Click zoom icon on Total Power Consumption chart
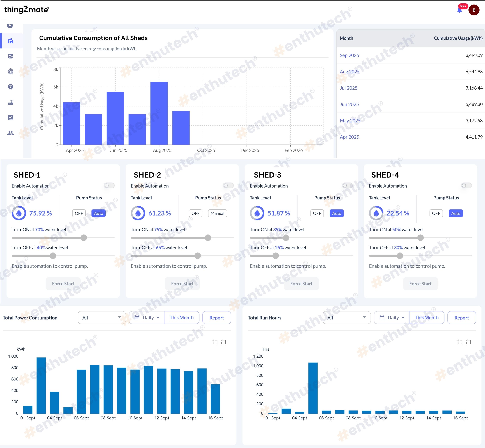485x448 pixels. click(x=215, y=342)
